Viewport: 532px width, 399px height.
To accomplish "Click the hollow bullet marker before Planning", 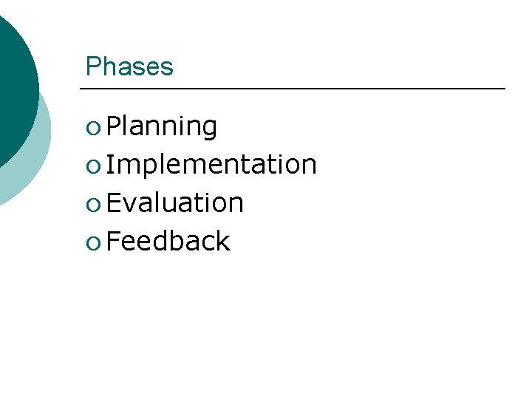I will [x=92, y=129].
